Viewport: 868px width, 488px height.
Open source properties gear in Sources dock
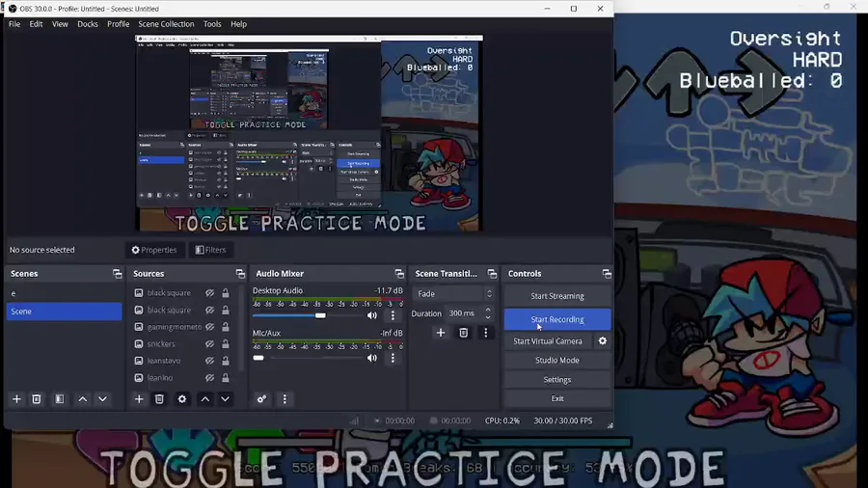tap(182, 399)
